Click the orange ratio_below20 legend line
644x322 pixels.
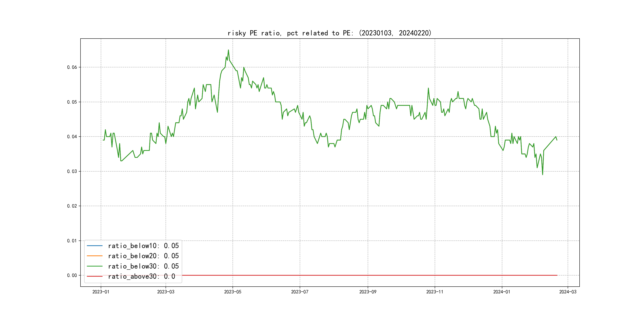tap(94, 256)
